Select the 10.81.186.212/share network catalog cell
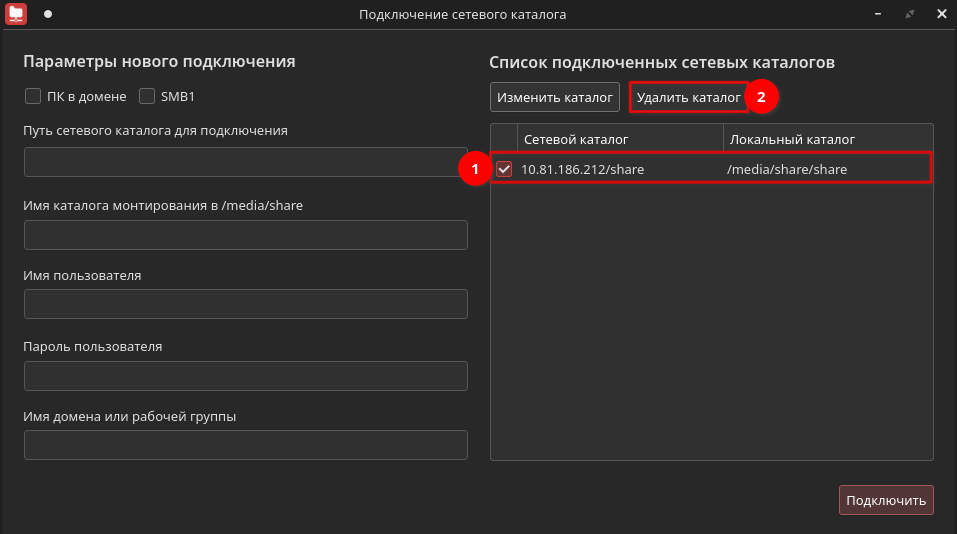This screenshot has width=957, height=534. 583,169
